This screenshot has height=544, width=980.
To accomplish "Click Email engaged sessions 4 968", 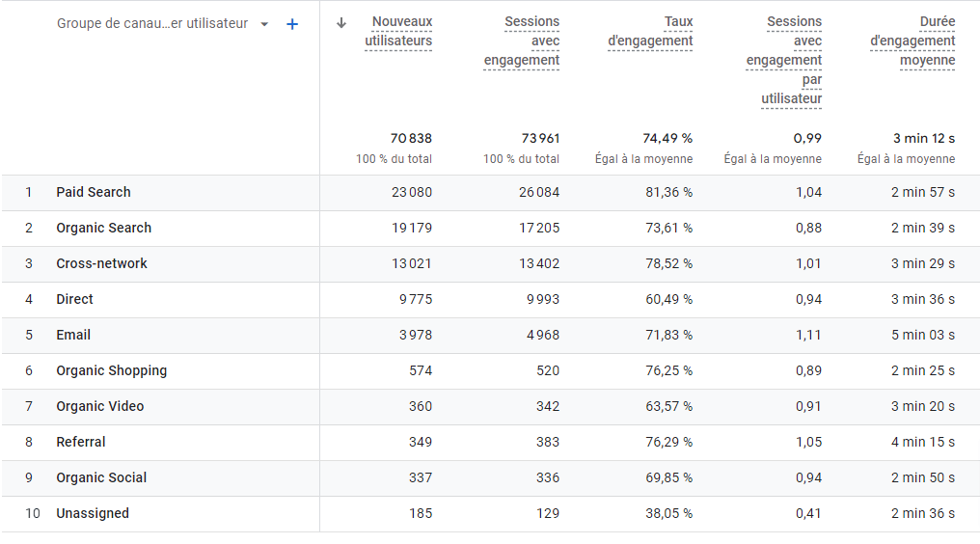I will pos(543,335).
